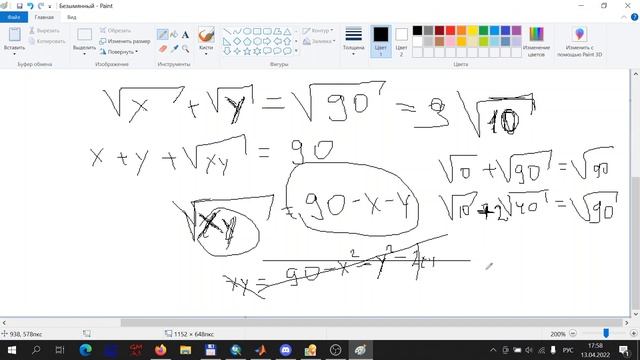The image size is (640, 360).
Task: Choose the Six-point star shape
Action: tap(257, 51)
